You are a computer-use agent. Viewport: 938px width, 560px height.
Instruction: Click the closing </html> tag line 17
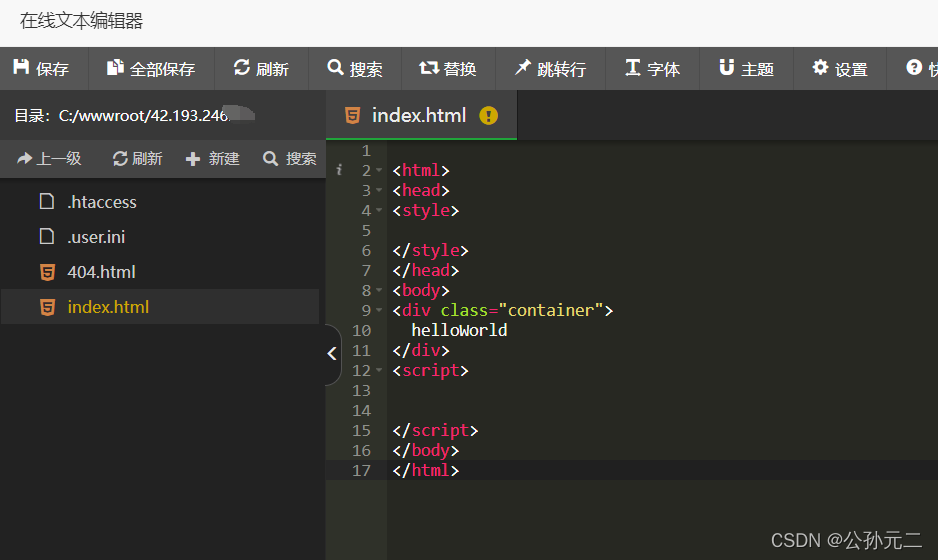click(x=426, y=470)
